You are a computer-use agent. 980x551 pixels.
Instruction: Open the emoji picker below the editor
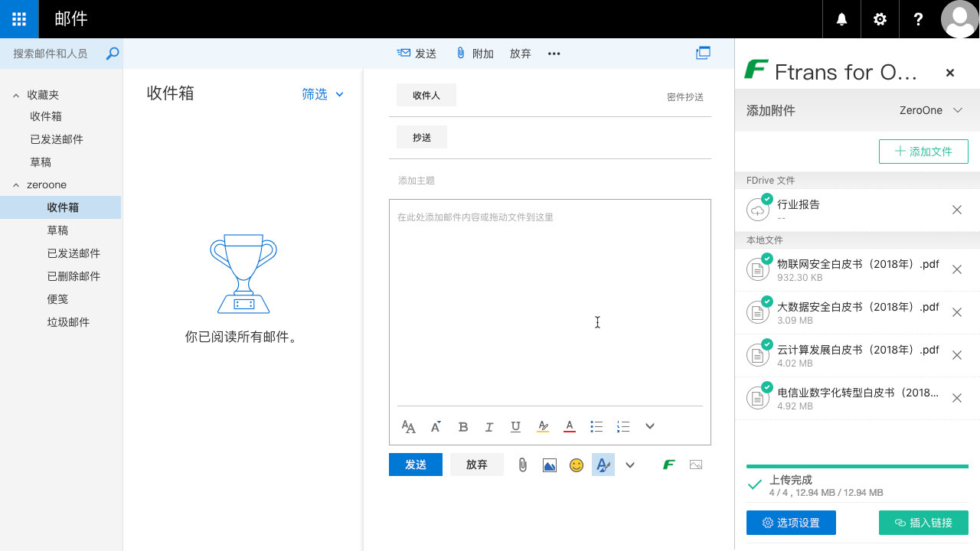(x=577, y=465)
